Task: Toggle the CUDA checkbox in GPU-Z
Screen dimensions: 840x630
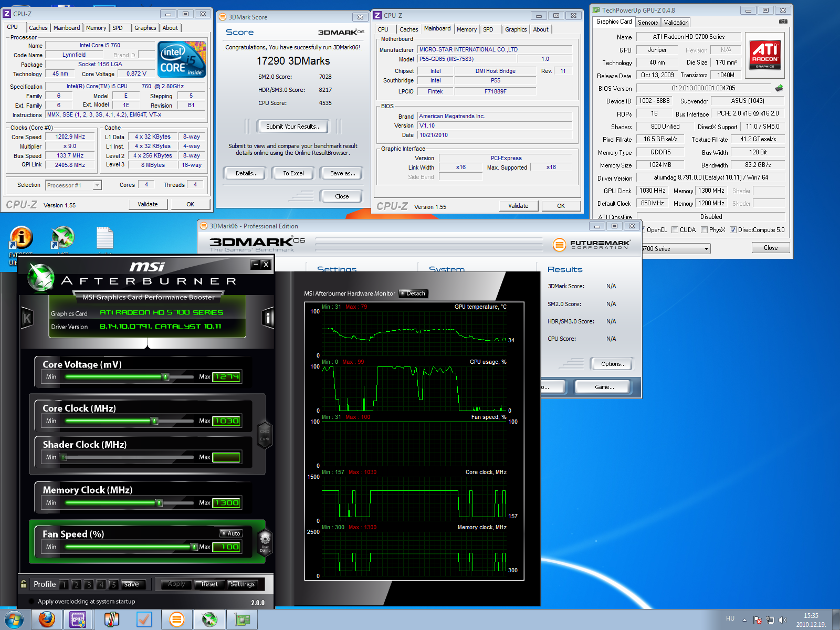Action: pos(675,230)
